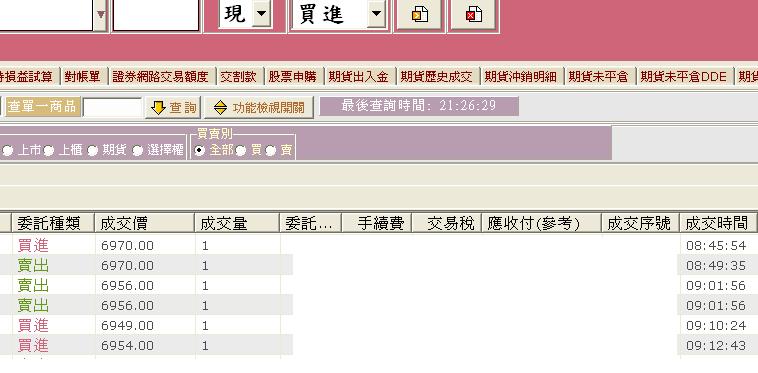
Task: Open the 買進 order type dropdown
Action: click(x=376, y=14)
